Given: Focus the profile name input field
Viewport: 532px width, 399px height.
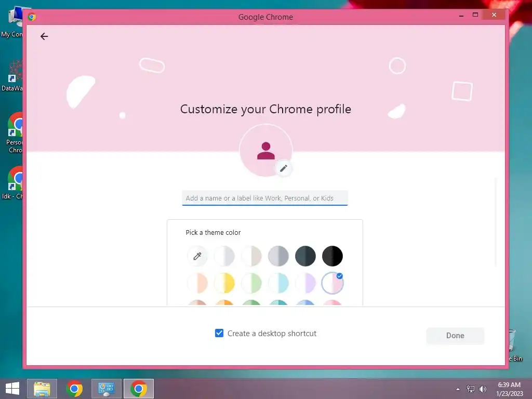Looking at the screenshot, I should [x=265, y=198].
